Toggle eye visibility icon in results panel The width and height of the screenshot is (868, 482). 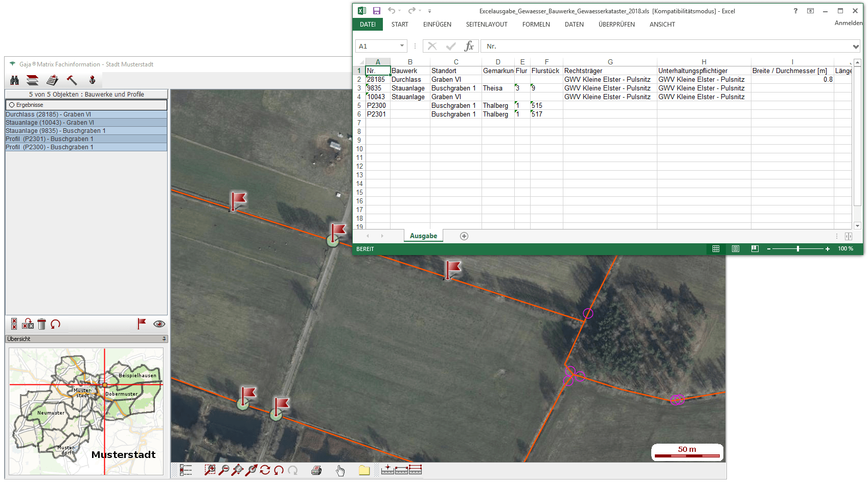tap(159, 324)
